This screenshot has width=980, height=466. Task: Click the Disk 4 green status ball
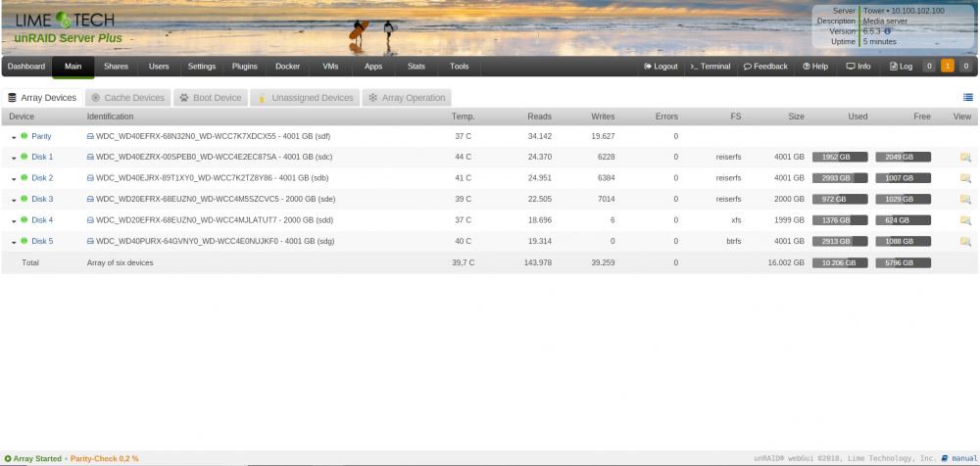(x=24, y=219)
